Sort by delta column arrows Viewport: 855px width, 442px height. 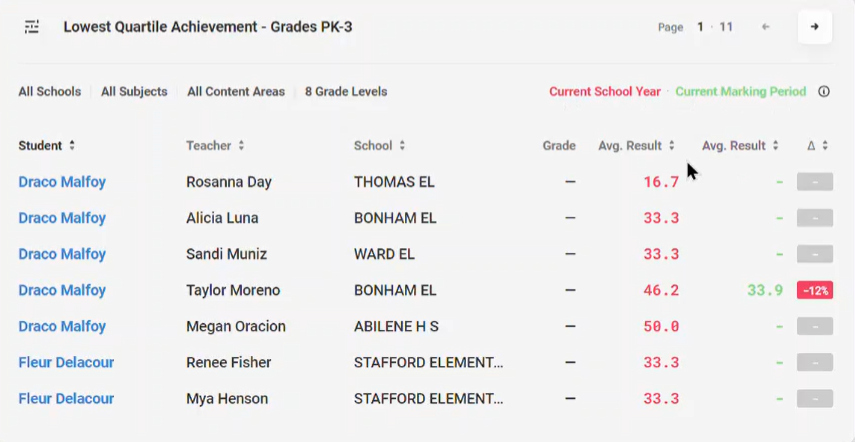click(825, 146)
